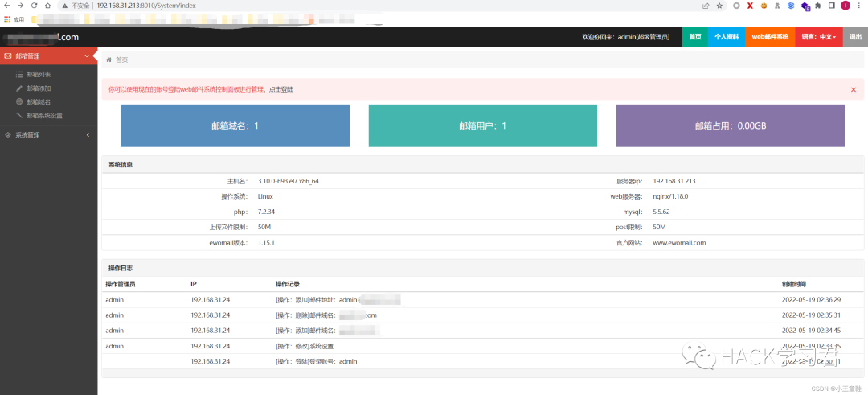Click the 系统信息 panel header

click(x=483, y=165)
